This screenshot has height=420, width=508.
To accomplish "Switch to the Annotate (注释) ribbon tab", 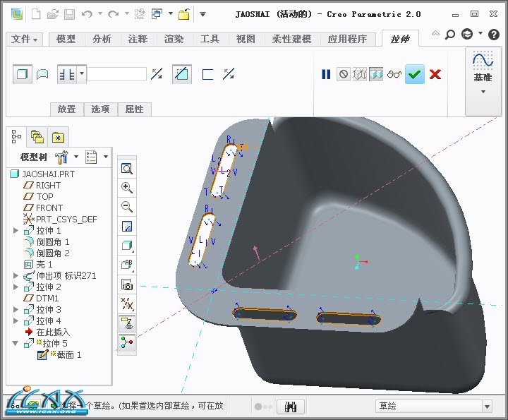I will 138,40.
